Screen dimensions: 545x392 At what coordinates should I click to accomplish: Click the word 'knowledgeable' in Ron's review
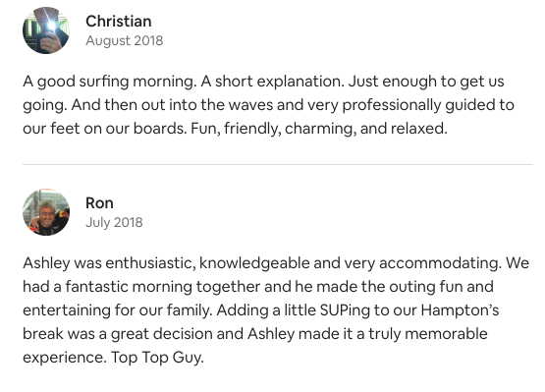(x=254, y=263)
